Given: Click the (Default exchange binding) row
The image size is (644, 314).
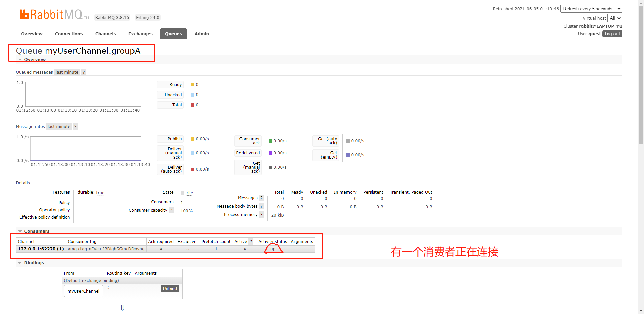Looking at the screenshot, I should point(122,280).
